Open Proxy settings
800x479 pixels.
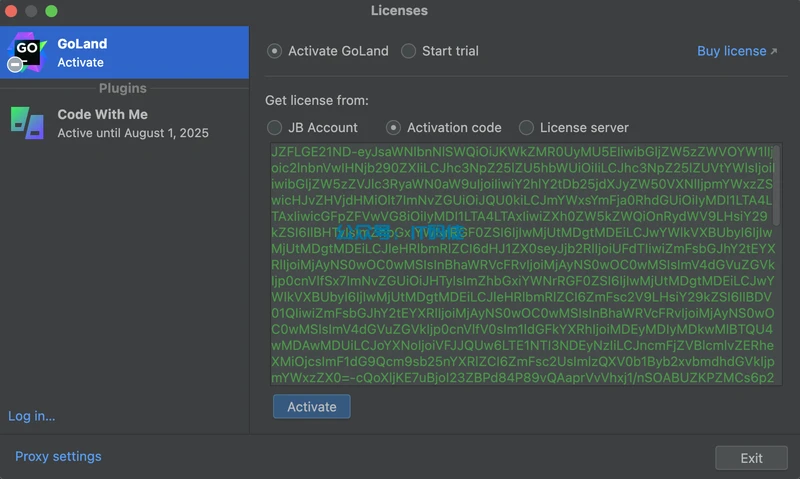click(x=58, y=457)
